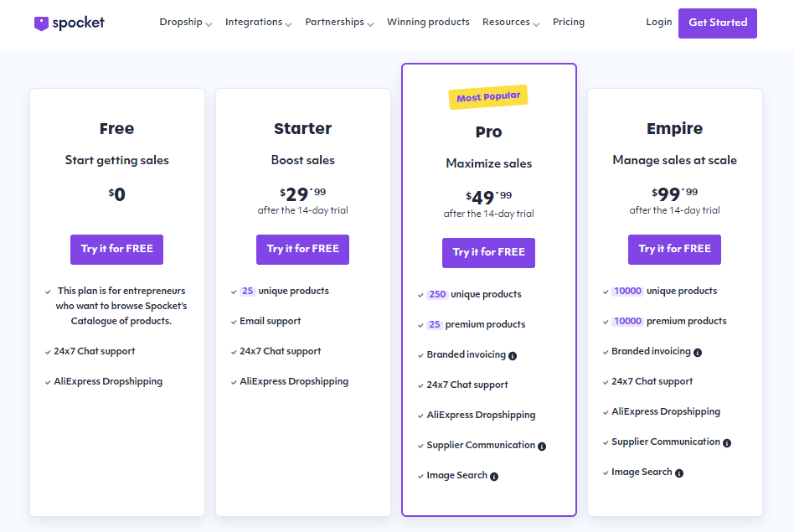Open info icon beside Pro Image Search
Screen dimensions: 794x532
click(494, 477)
